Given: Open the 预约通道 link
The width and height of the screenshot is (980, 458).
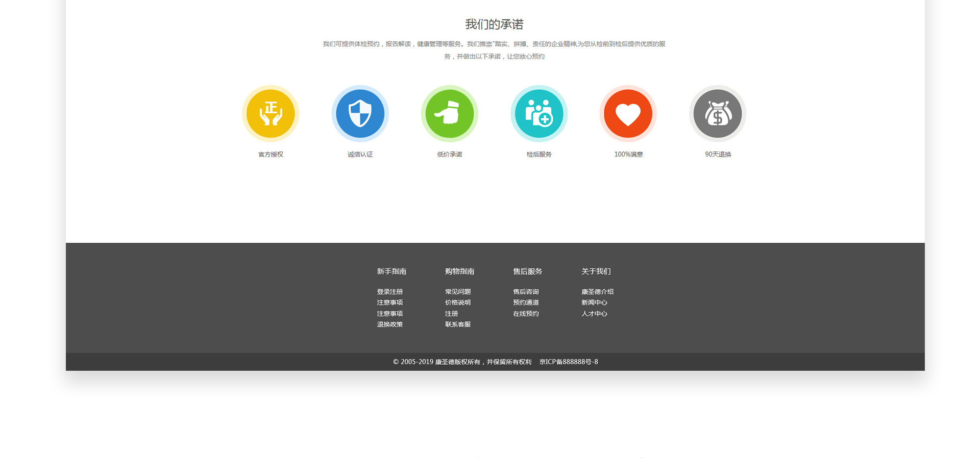Looking at the screenshot, I should pos(526,302).
